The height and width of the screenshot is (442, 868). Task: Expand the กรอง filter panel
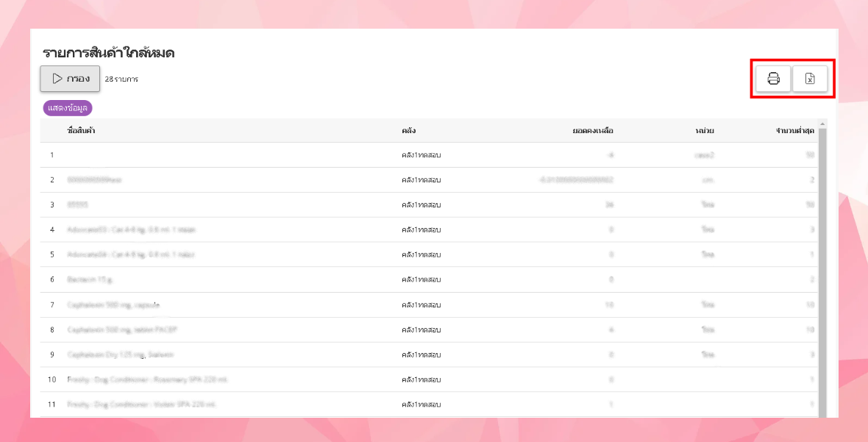tap(70, 79)
